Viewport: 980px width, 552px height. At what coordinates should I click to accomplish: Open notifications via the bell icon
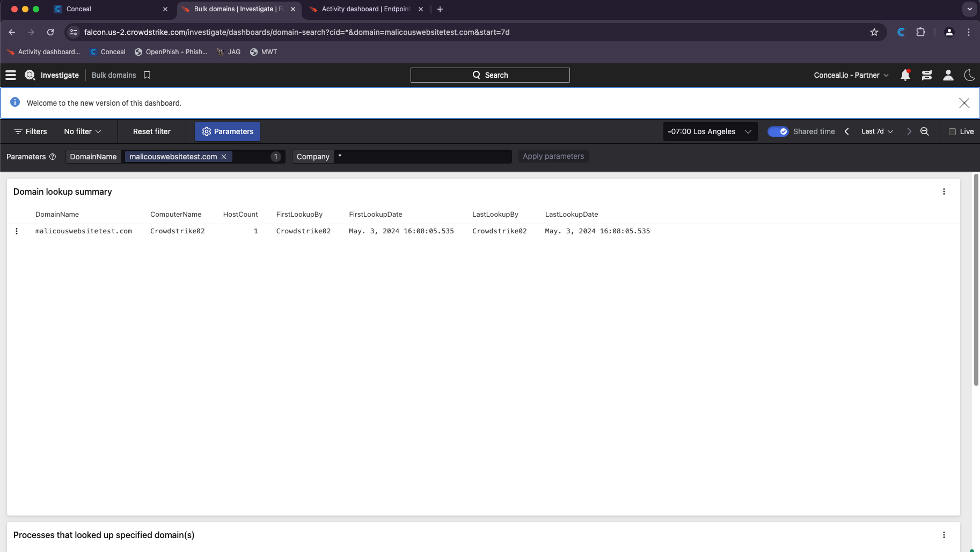click(905, 75)
